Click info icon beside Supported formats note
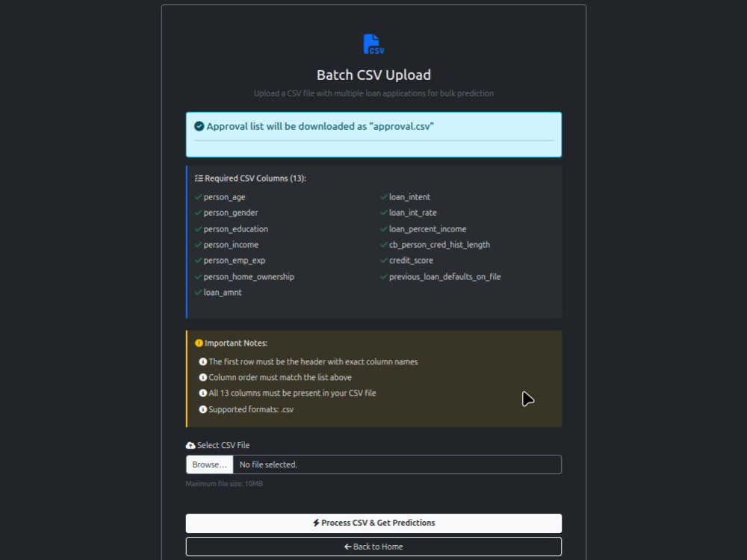The width and height of the screenshot is (747, 560). [x=203, y=409]
